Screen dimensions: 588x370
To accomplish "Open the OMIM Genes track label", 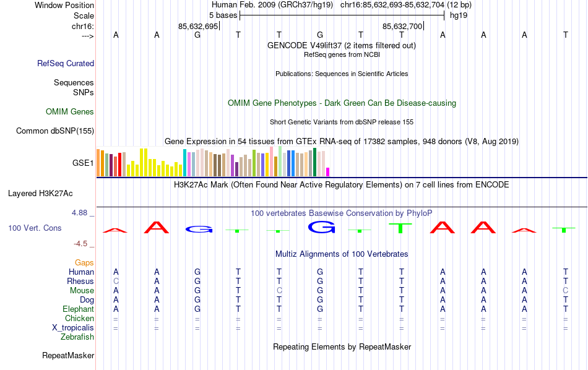I will click(x=70, y=112).
